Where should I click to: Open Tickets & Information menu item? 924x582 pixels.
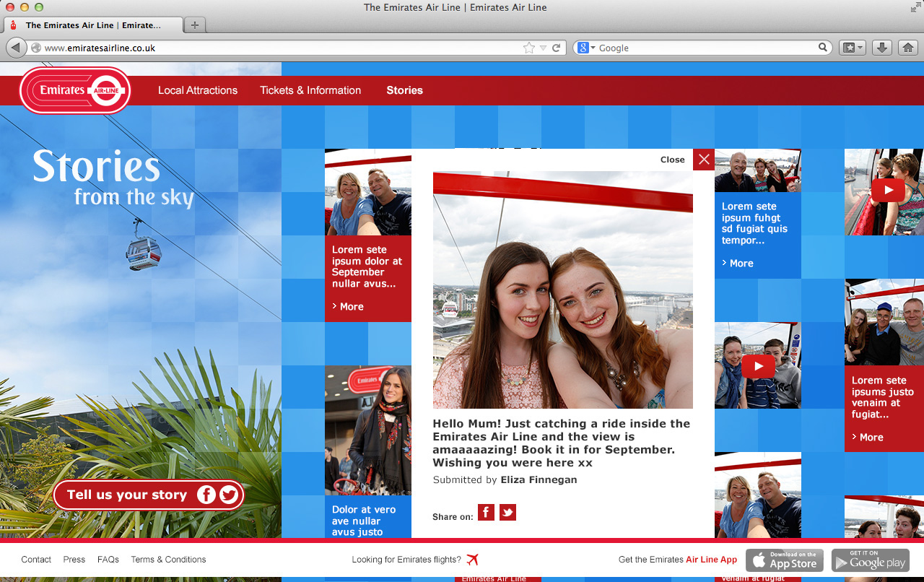pyautogui.click(x=310, y=90)
